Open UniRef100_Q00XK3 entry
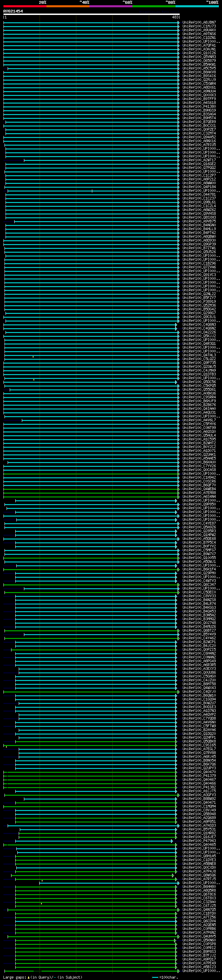This screenshot has height=980, width=222. tap(199, 95)
